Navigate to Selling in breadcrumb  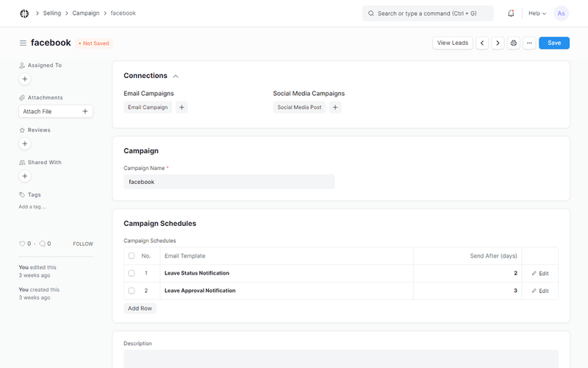coord(52,13)
